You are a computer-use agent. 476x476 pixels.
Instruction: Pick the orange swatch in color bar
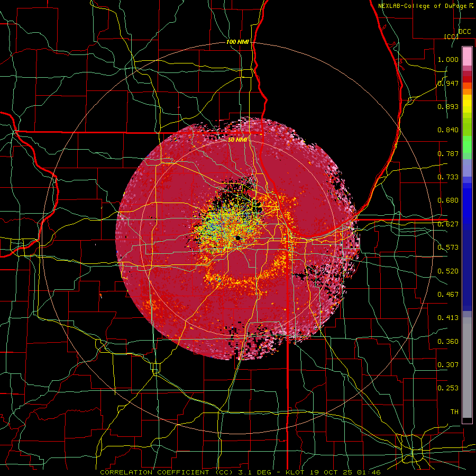[467, 91]
